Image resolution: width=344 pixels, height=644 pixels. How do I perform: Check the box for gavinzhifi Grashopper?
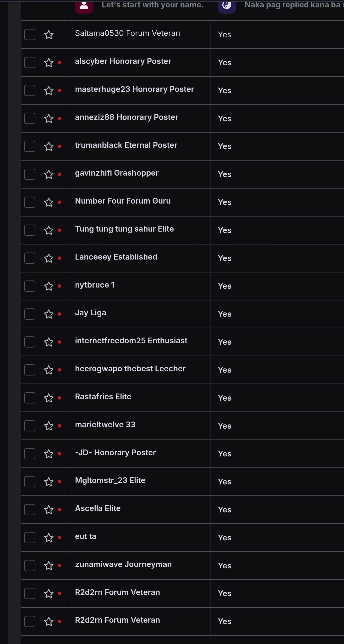(30, 174)
